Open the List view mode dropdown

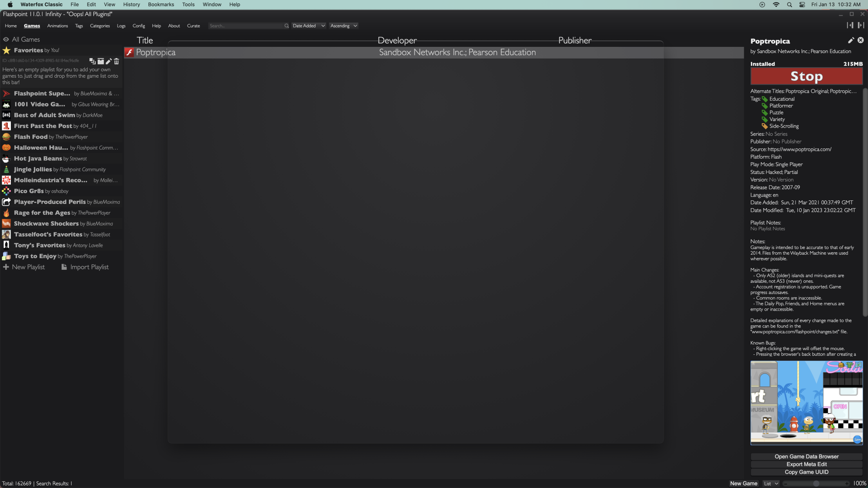[x=771, y=483]
